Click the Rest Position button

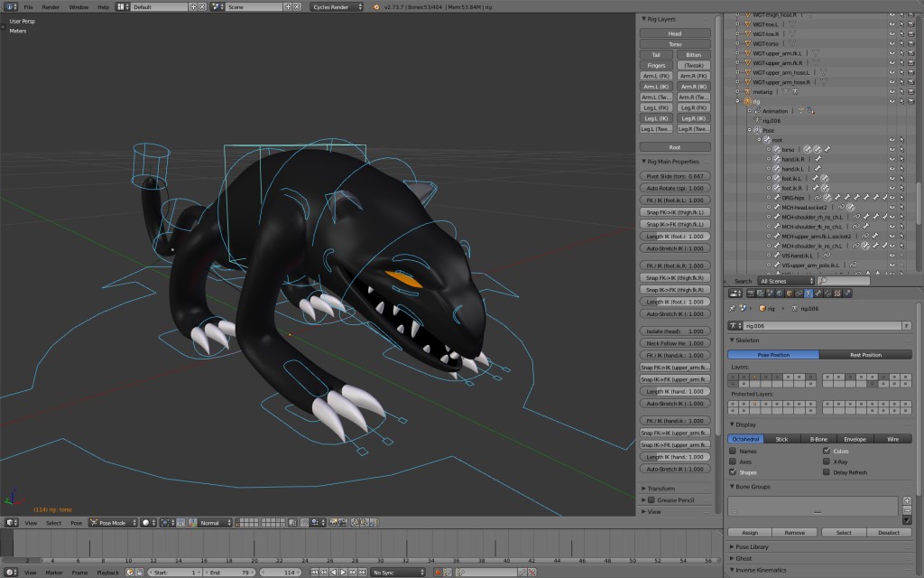(x=866, y=354)
